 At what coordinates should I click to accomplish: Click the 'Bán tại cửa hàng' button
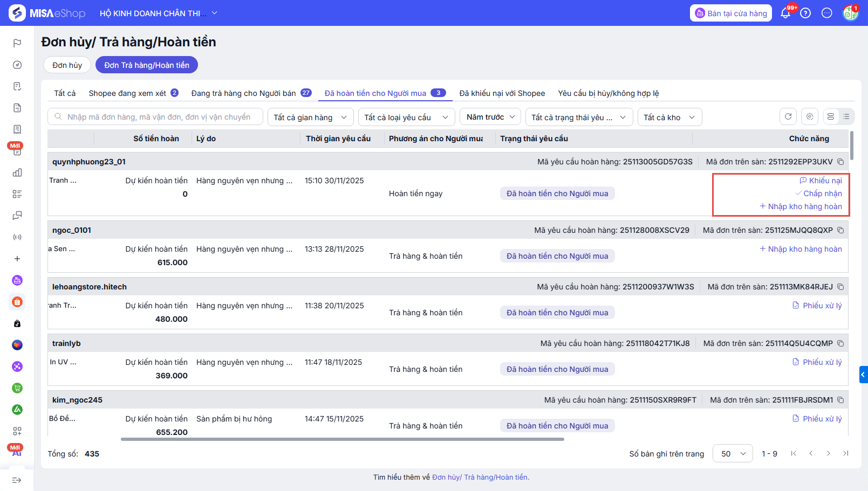tap(731, 13)
